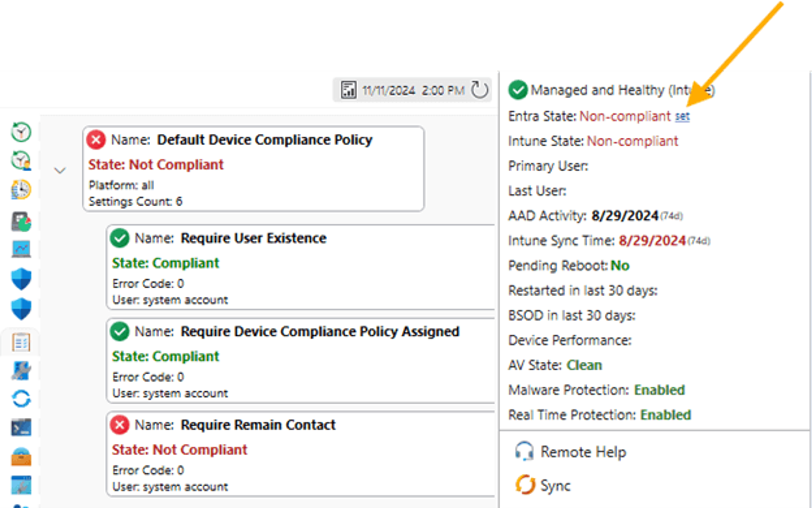Click the 11/11/2024 2:00 PM timestamp
This screenshot has height=508, width=812.
click(x=414, y=90)
